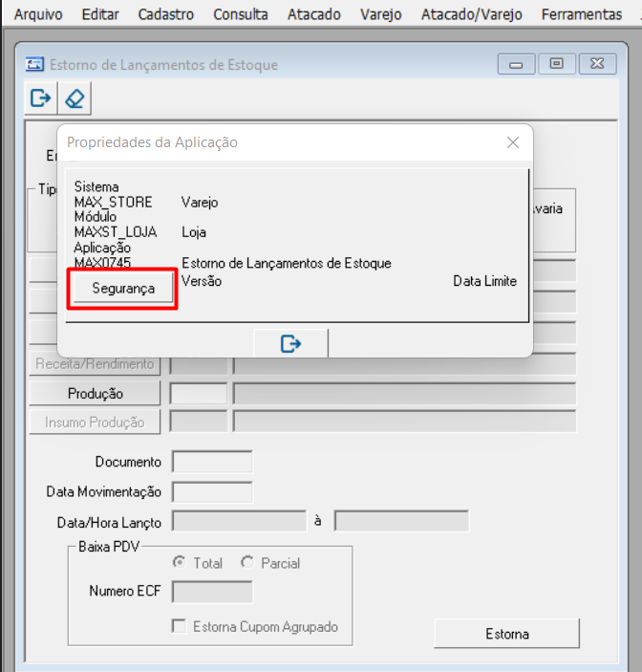
Task: Click the Insumo Produção code field
Action: (199, 423)
